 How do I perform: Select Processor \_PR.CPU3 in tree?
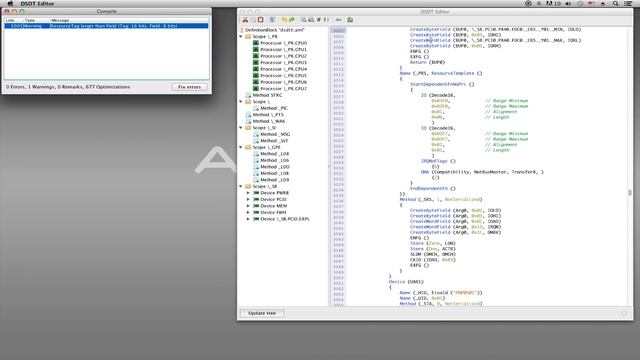coord(283,62)
